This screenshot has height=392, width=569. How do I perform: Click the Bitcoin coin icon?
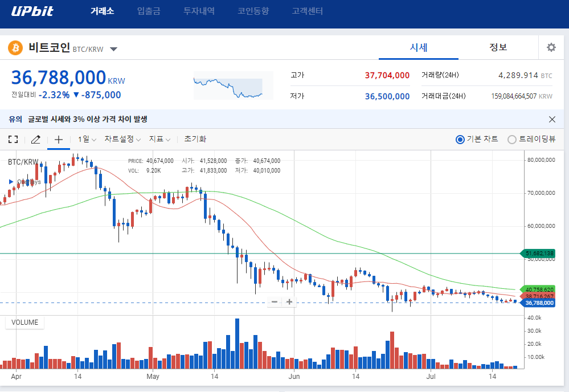pos(15,48)
